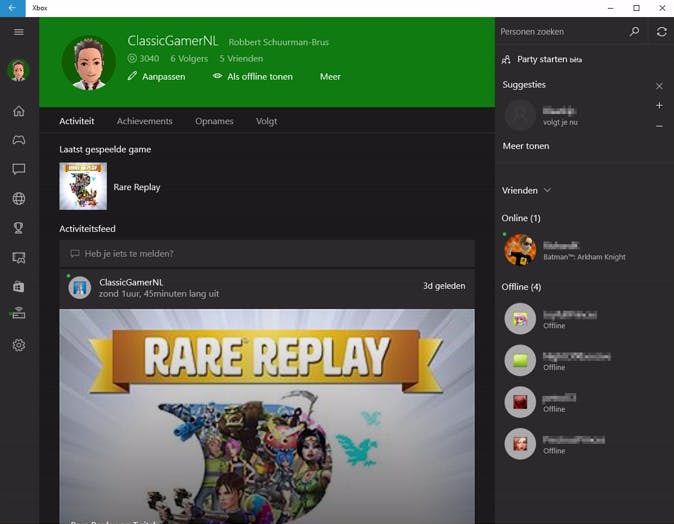Click the 3040 gamerscore
This screenshot has width=674, height=524.
click(144, 58)
